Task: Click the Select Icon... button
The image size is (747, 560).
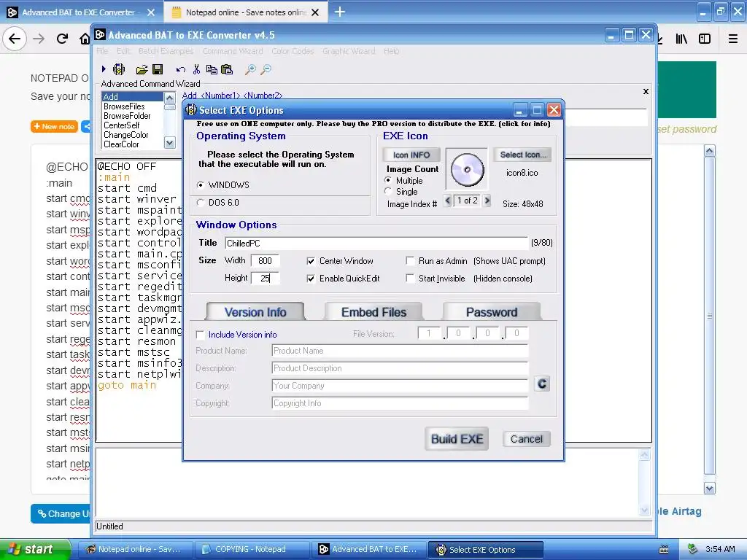Action: tap(522, 155)
